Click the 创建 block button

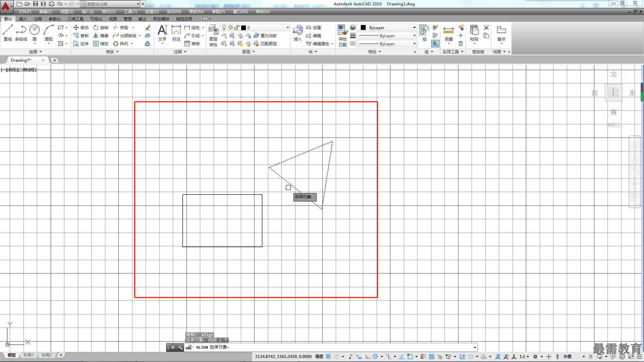click(x=314, y=27)
